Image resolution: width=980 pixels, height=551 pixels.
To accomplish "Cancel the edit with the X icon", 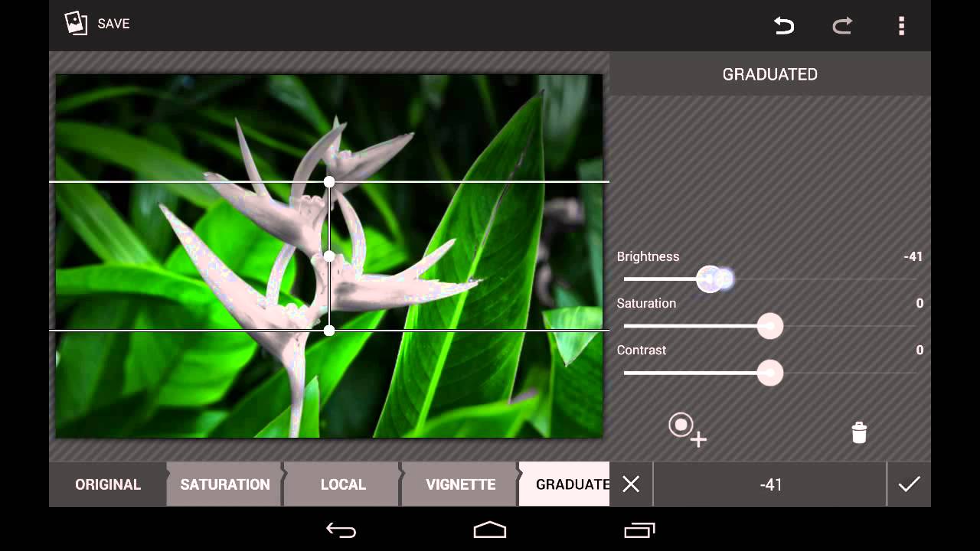I will 631,484.
